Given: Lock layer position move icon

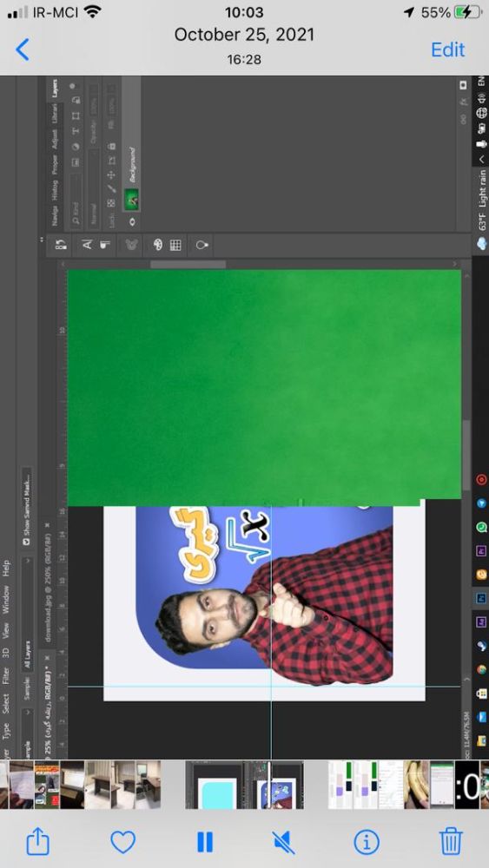Looking at the screenshot, I should click(x=112, y=175).
